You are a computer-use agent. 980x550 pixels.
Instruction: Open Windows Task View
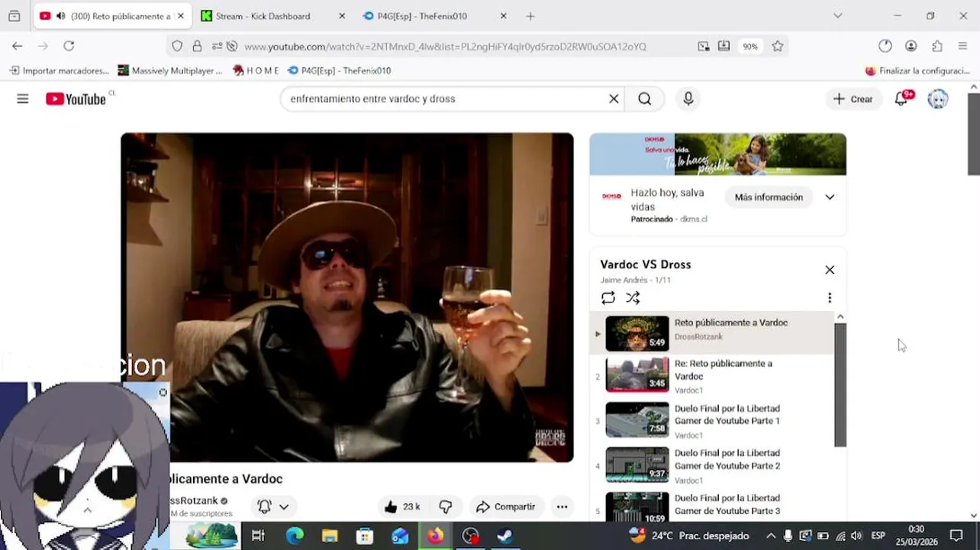(258, 535)
